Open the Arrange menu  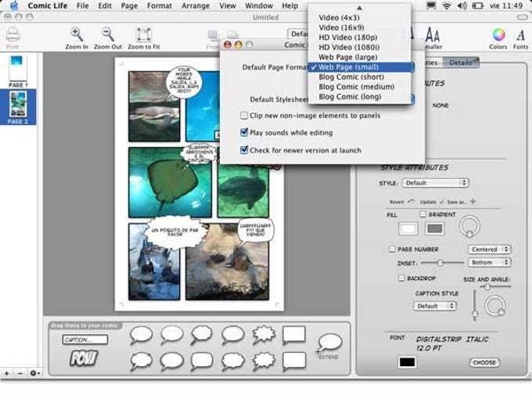click(x=196, y=5)
